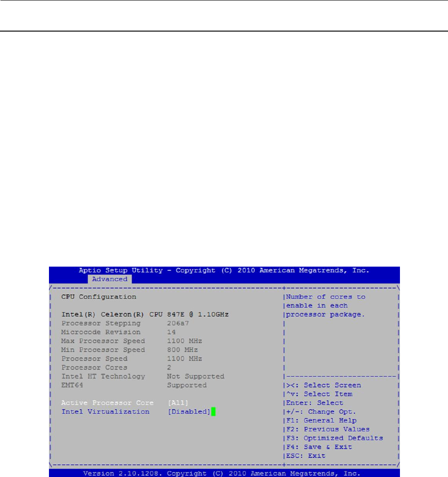Select the Advanced tab
This screenshot has width=448, height=477.
pos(109,279)
